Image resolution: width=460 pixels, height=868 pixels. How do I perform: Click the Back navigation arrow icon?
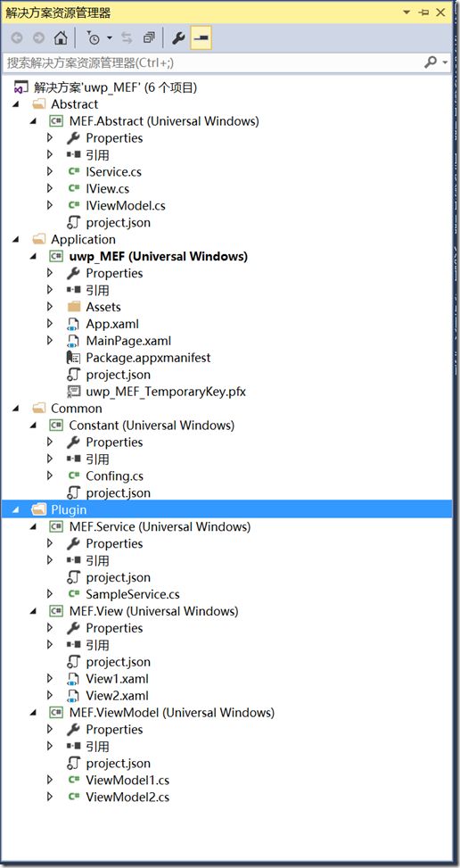(17, 37)
